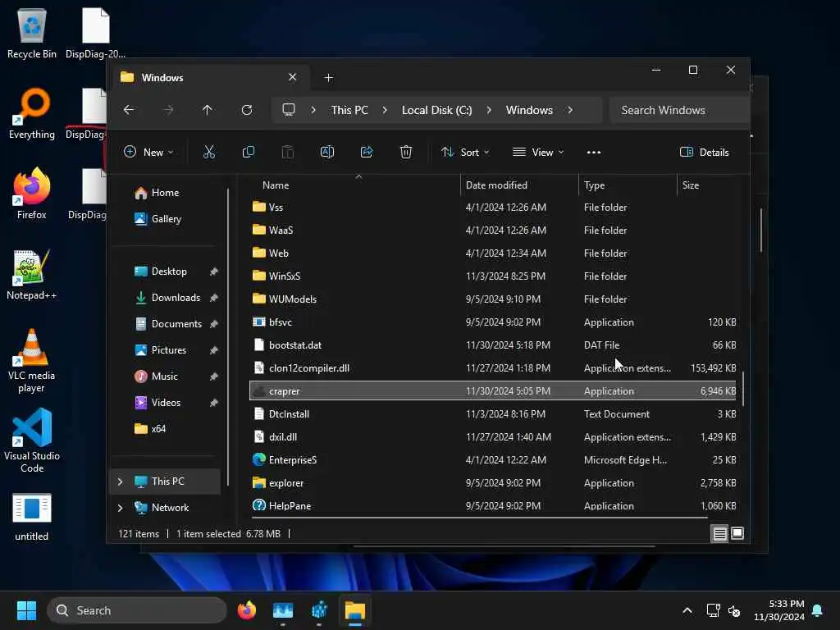Click the Copy icon in toolbar

(x=248, y=152)
